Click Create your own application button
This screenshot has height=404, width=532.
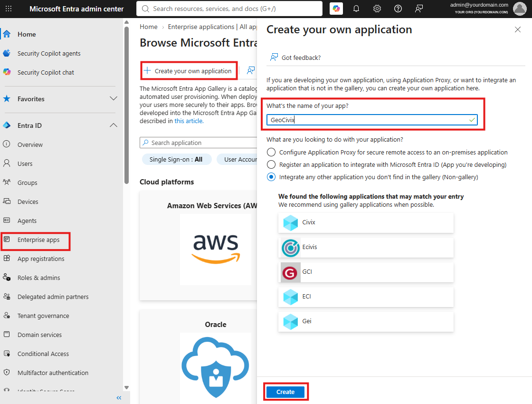(x=188, y=71)
